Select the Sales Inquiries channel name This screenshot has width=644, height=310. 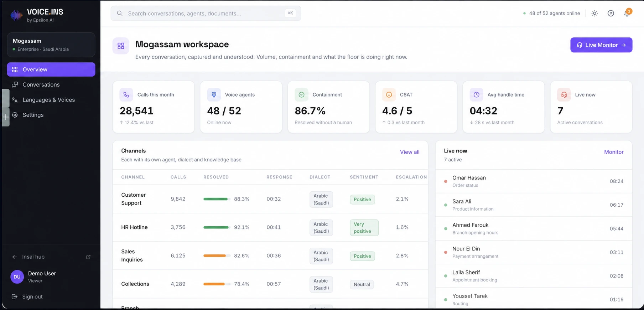[x=132, y=255]
